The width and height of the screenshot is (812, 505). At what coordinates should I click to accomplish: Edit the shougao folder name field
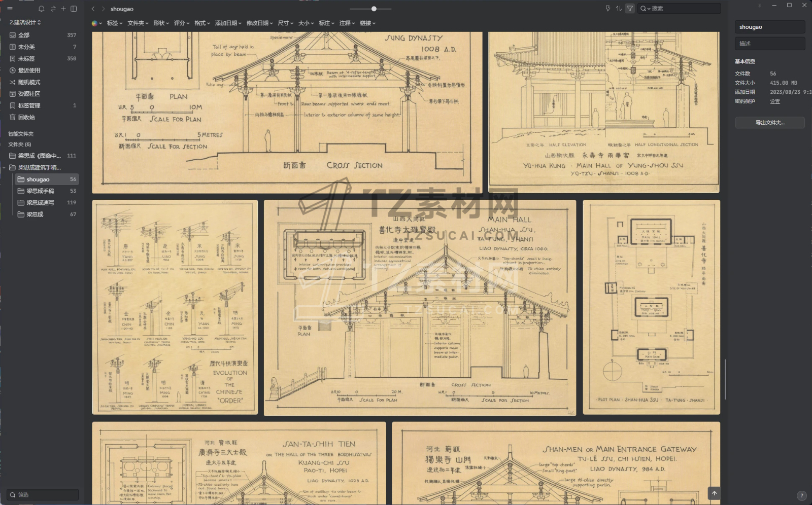pos(770,27)
